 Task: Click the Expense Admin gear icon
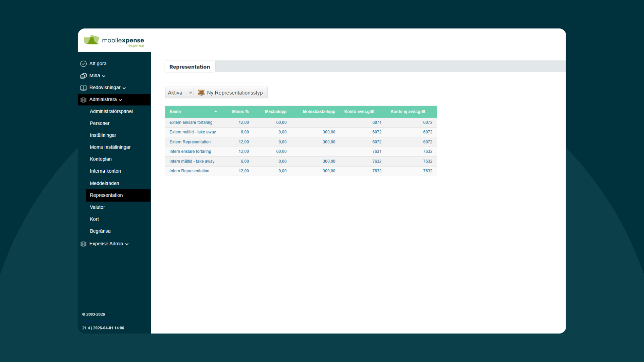[x=84, y=244]
